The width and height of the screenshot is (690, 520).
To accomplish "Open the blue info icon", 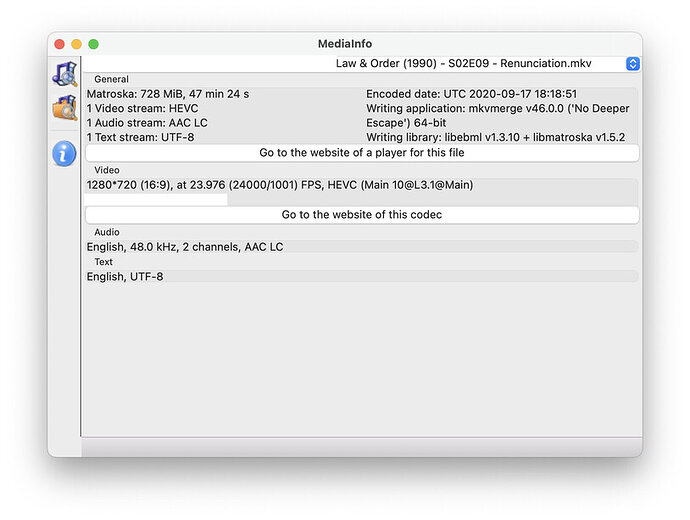I will [x=64, y=154].
